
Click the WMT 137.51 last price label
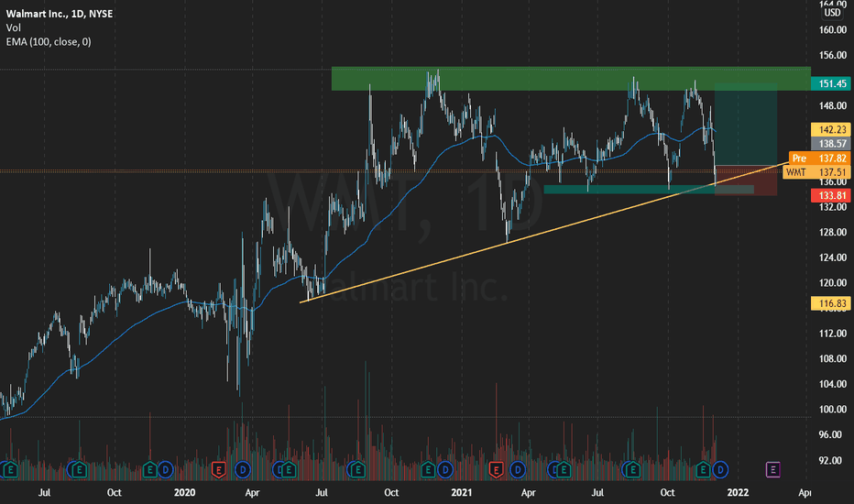click(816, 172)
